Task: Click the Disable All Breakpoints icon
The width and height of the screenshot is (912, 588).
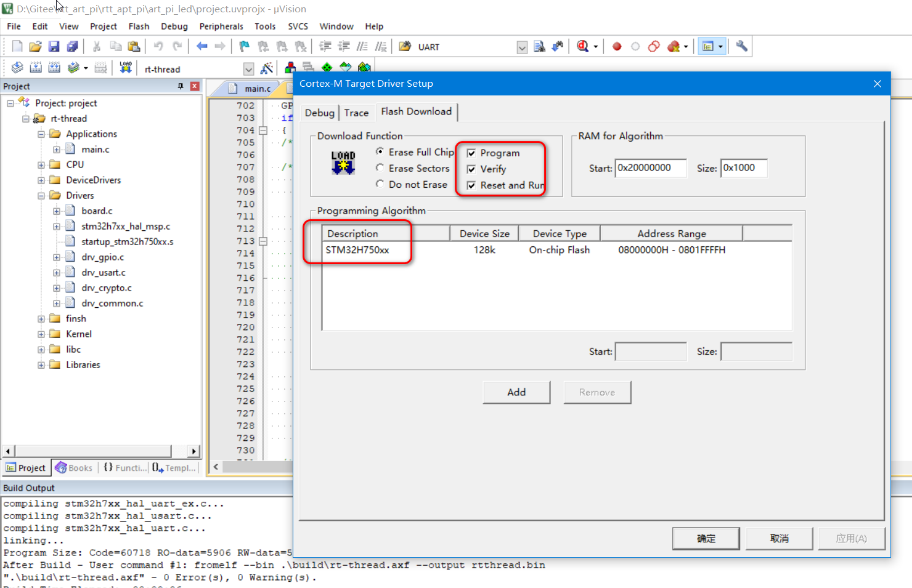Action: (654, 46)
